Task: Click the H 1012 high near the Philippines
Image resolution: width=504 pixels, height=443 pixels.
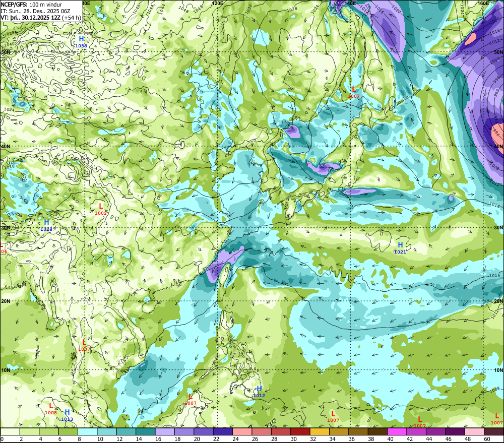Action: point(259,392)
